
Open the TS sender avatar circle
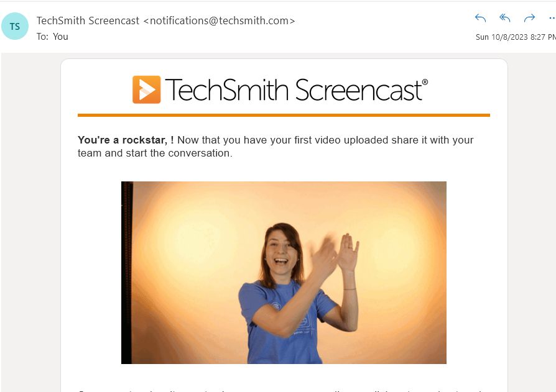pyautogui.click(x=15, y=26)
